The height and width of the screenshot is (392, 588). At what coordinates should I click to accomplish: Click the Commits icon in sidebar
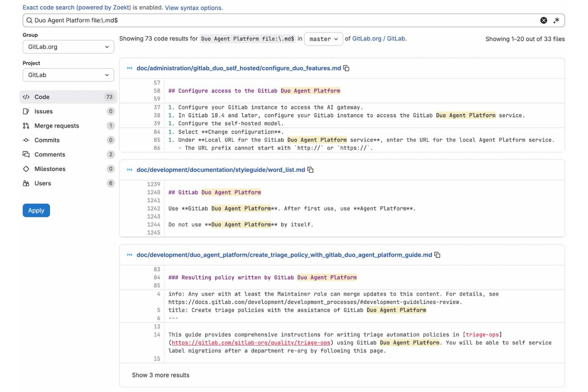pos(25,140)
